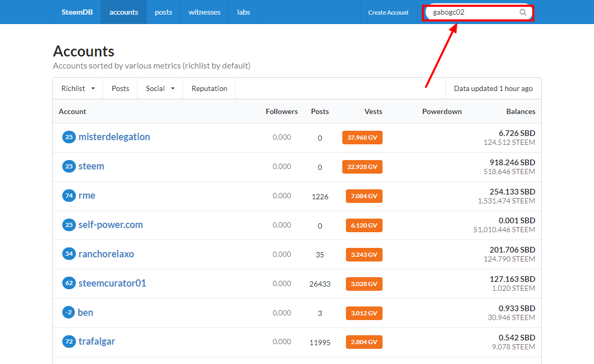Viewport: 594px width, 364px height.
Task: Click misterdelegation's reputation badge 25
Action: pyautogui.click(x=69, y=137)
